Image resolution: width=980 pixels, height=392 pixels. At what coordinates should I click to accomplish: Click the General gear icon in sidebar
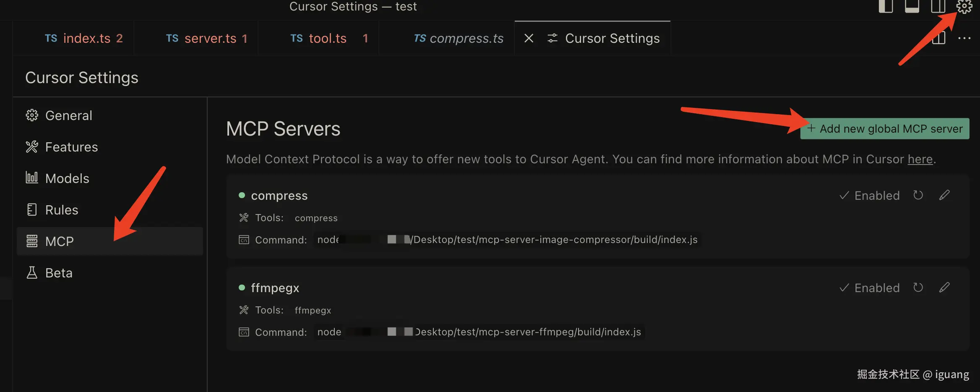click(x=32, y=115)
